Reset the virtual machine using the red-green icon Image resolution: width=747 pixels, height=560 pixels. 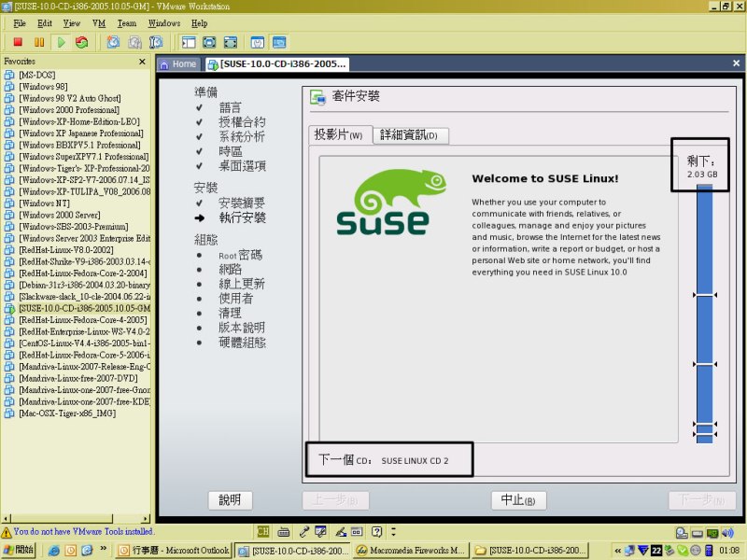click(x=82, y=42)
